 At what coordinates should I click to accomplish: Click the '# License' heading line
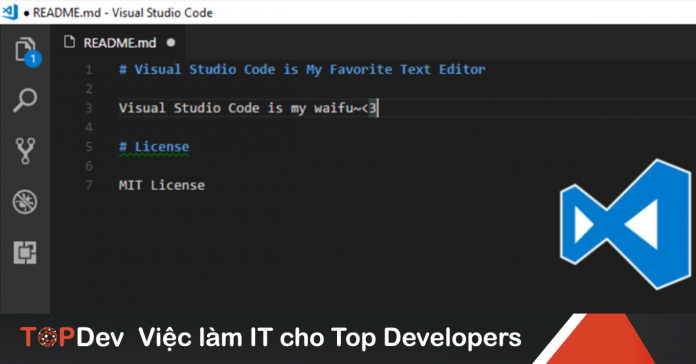point(154,147)
